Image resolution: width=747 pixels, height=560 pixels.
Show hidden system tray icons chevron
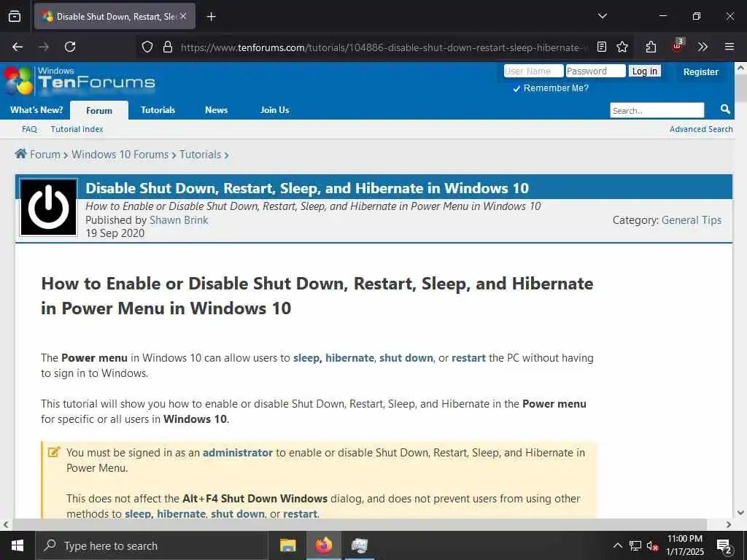pyautogui.click(x=617, y=545)
